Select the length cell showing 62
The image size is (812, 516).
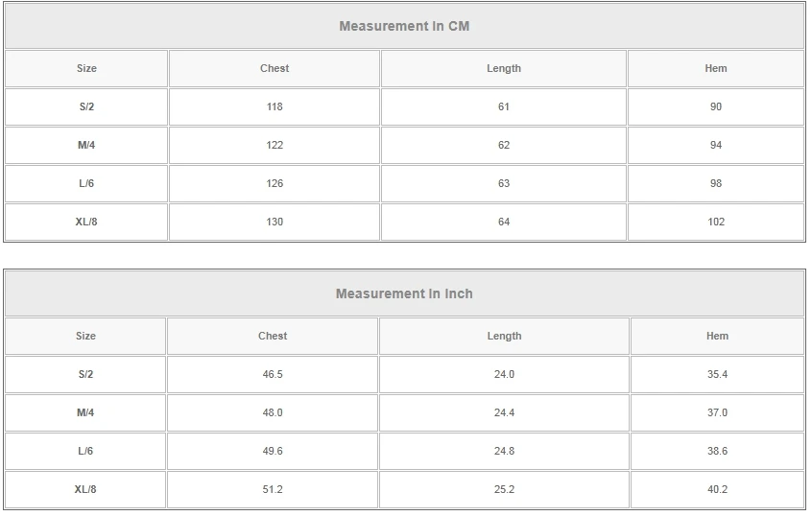point(504,145)
